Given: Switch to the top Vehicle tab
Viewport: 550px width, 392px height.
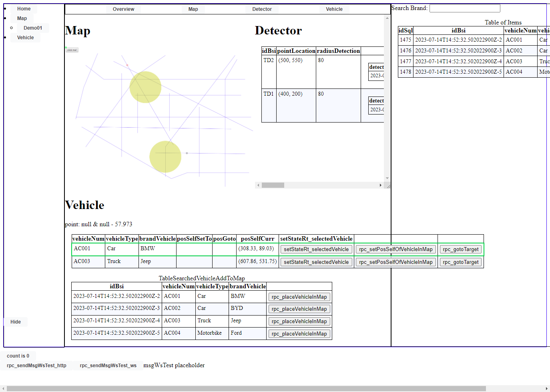Looking at the screenshot, I should (334, 9).
